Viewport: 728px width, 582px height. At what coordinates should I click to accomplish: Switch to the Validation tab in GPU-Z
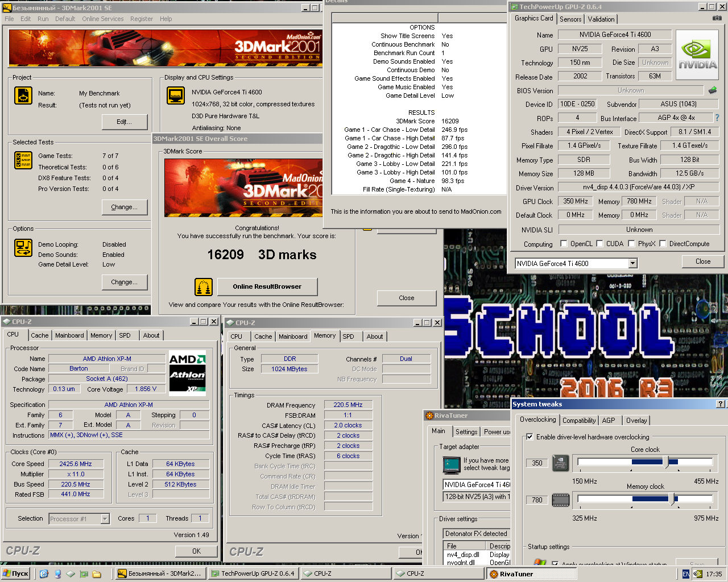pos(601,19)
